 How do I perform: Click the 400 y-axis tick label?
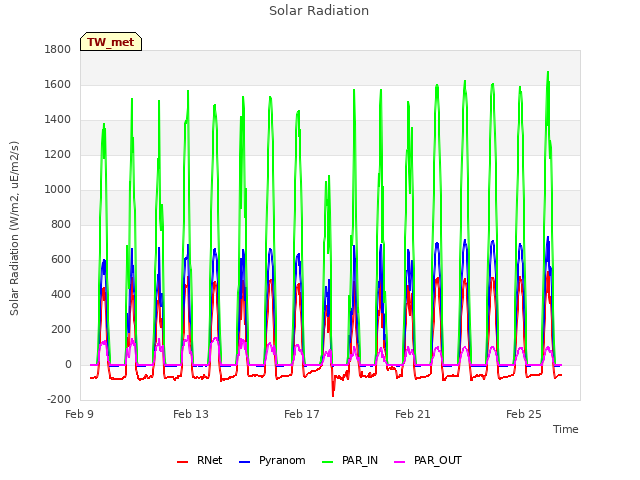(61, 295)
